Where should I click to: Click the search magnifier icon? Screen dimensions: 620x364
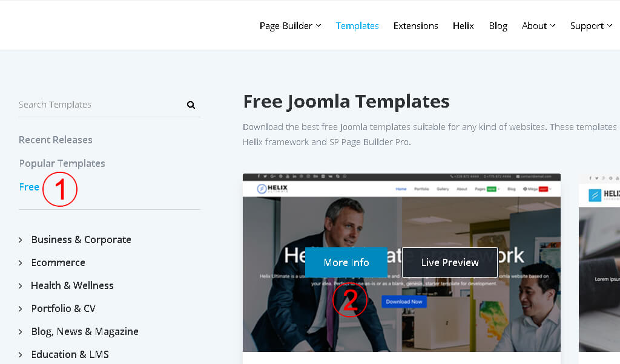pos(191,105)
